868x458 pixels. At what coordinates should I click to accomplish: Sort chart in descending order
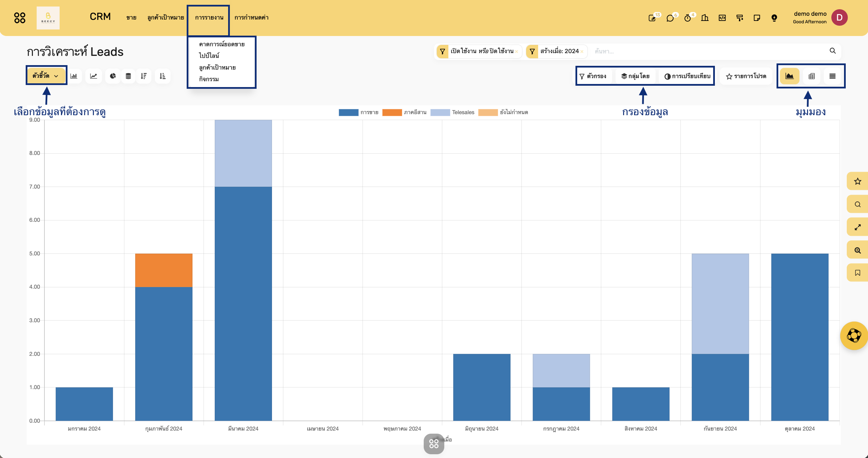tap(144, 76)
